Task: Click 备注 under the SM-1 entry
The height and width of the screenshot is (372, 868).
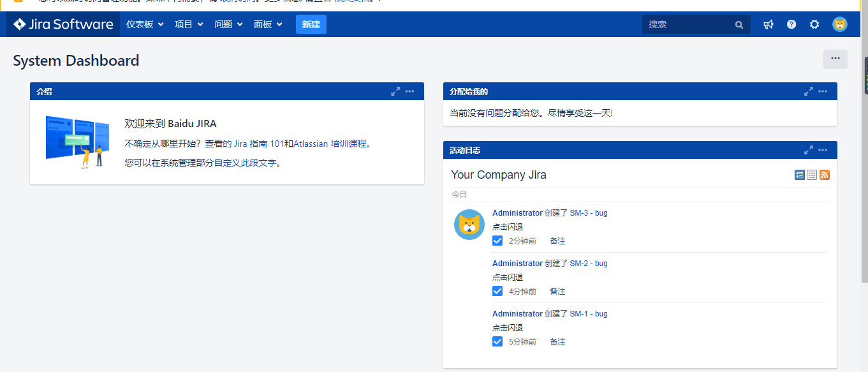Action: [x=557, y=342]
